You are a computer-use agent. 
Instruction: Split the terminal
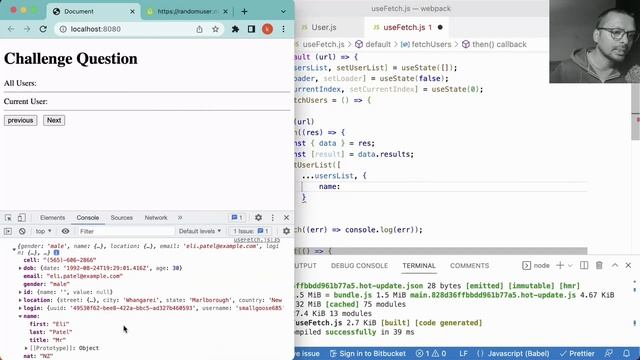click(584, 265)
